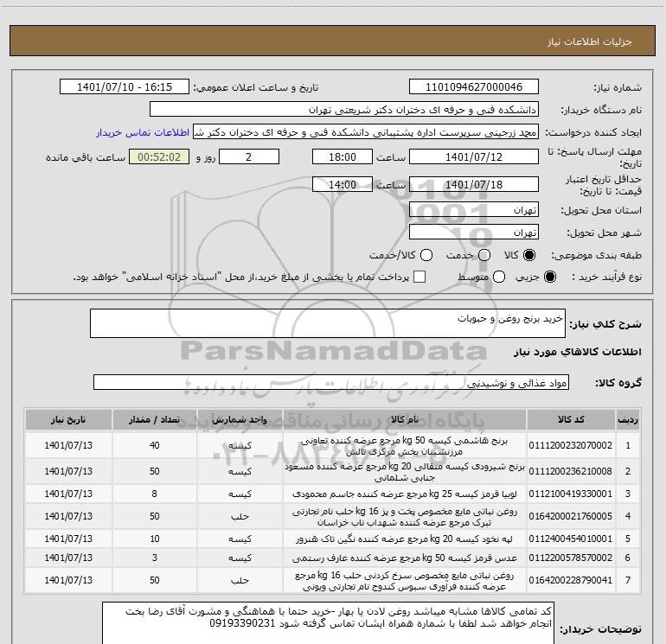Click product code 0164200021760005
This screenshot has height=644, width=666.
(x=571, y=516)
